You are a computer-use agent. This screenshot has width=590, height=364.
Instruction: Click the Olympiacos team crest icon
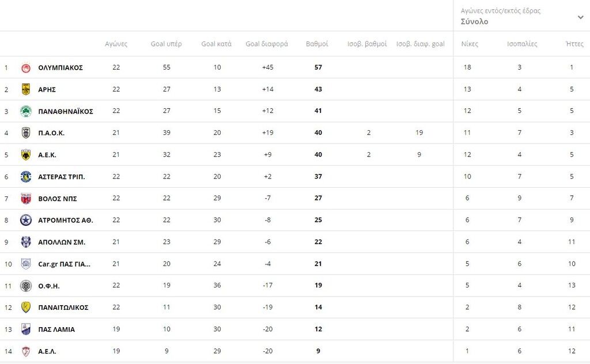pos(26,67)
